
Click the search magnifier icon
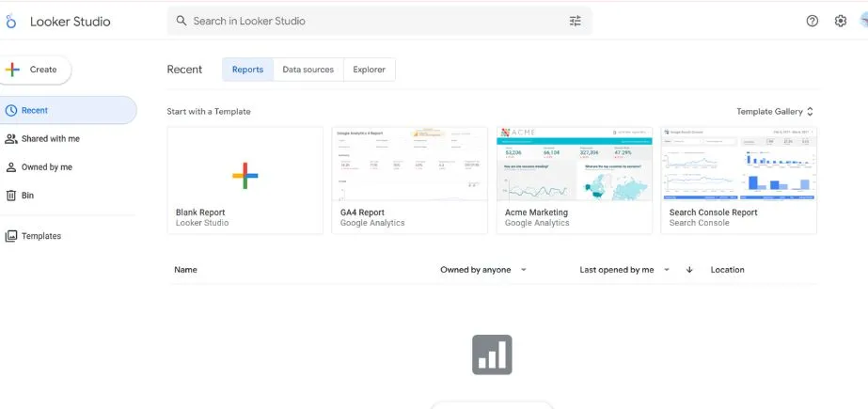coord(181,21)
